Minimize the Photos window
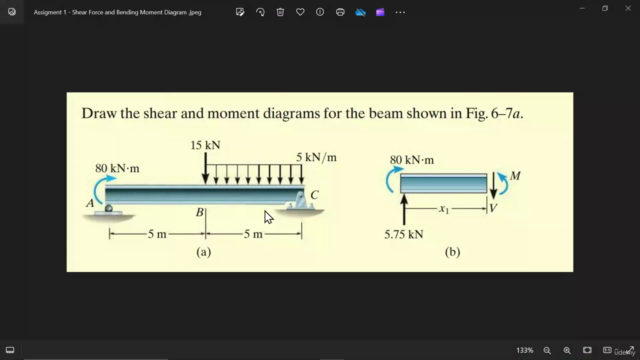The height and width of the screenshot is (360, 640). (582, 8)
